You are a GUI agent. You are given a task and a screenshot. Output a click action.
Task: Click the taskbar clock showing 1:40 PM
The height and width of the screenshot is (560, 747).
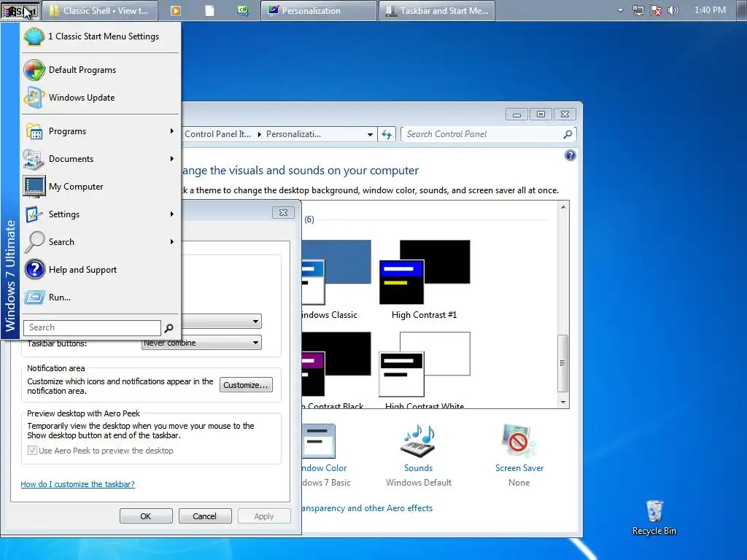710,10
